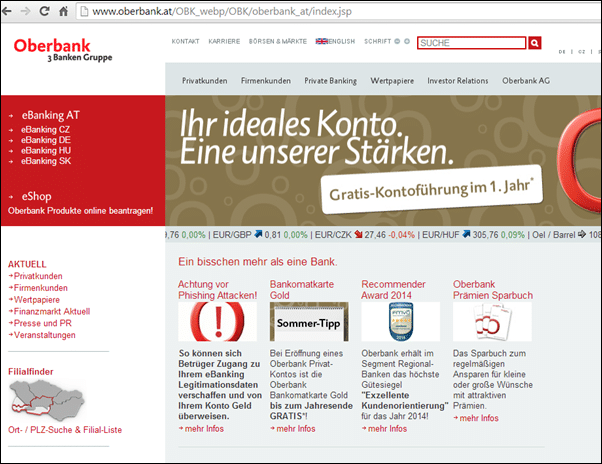Switch language via English flag icon
Viewport: 602px width, 464px height.
(x=321, y=41)
